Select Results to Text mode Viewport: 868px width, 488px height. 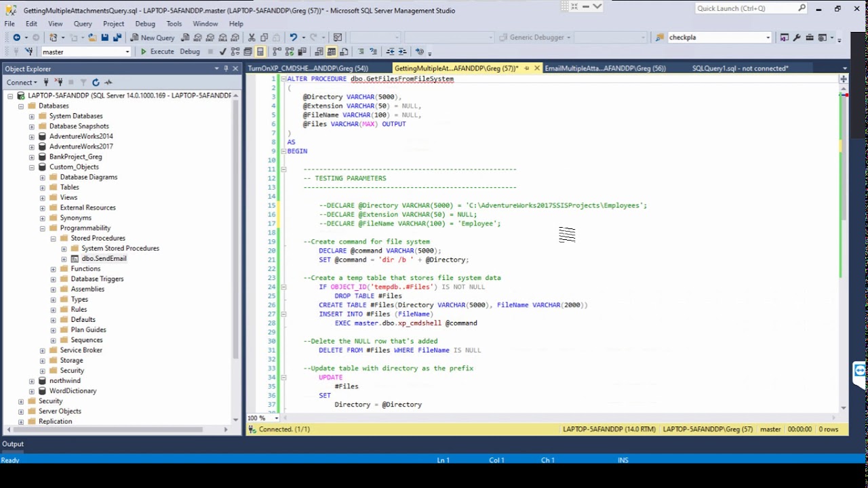pos(319,52)
